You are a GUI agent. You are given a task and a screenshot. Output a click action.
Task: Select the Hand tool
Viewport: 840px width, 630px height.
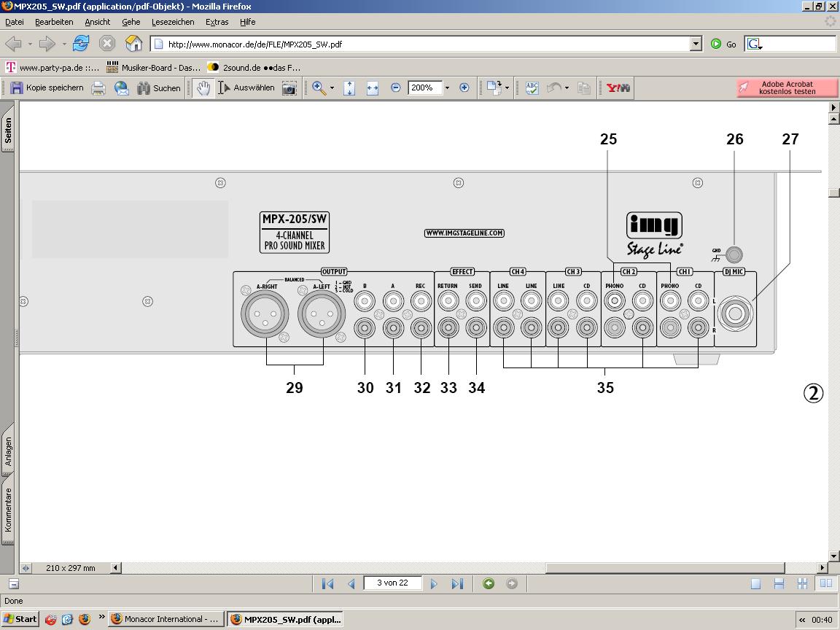click(x=203, y=87)
